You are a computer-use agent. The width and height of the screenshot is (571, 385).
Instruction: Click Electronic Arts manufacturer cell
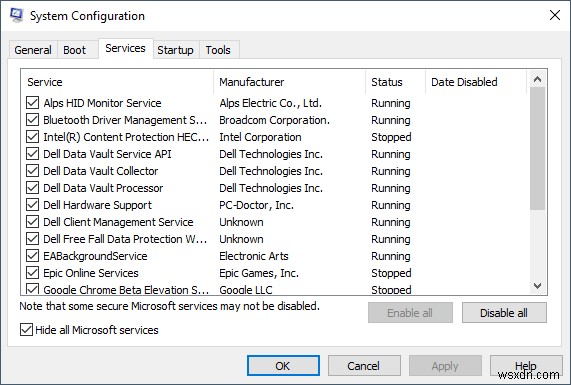click(x=254, y=256)
